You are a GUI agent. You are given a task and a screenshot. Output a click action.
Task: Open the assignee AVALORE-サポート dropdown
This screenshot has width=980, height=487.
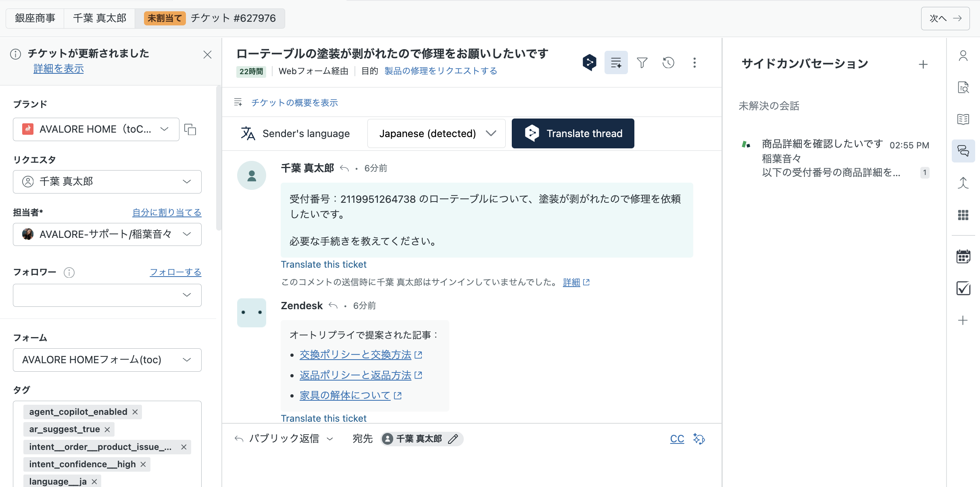coord(107,234)
